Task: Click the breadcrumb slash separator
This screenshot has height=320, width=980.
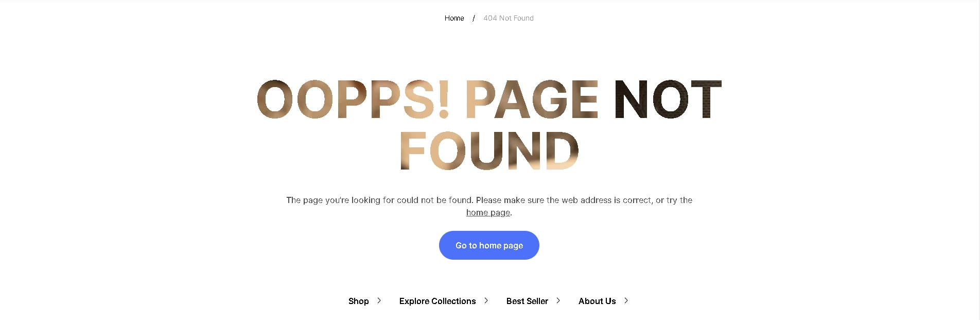Action: point(474,18)
